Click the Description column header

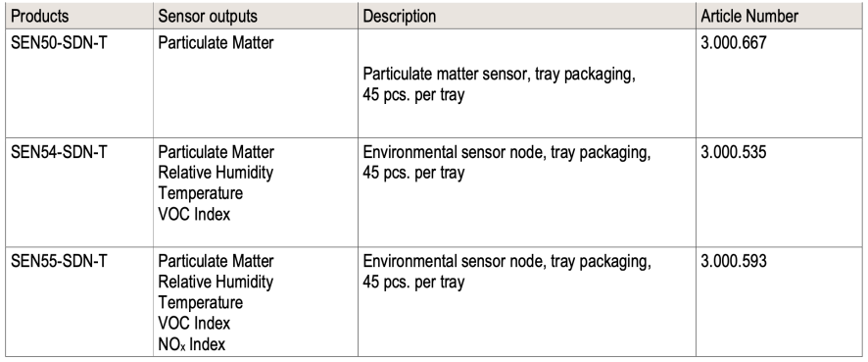pyautogui.click(x=526, y=16)
